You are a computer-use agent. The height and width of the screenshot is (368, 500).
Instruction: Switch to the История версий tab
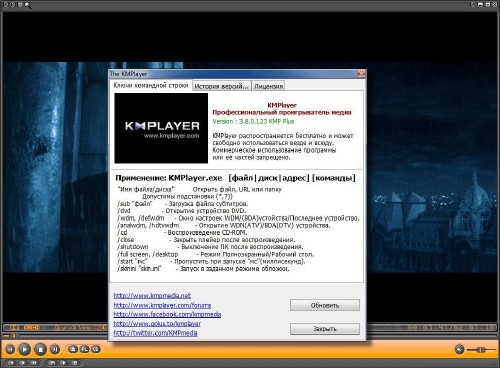click(221, 86)
